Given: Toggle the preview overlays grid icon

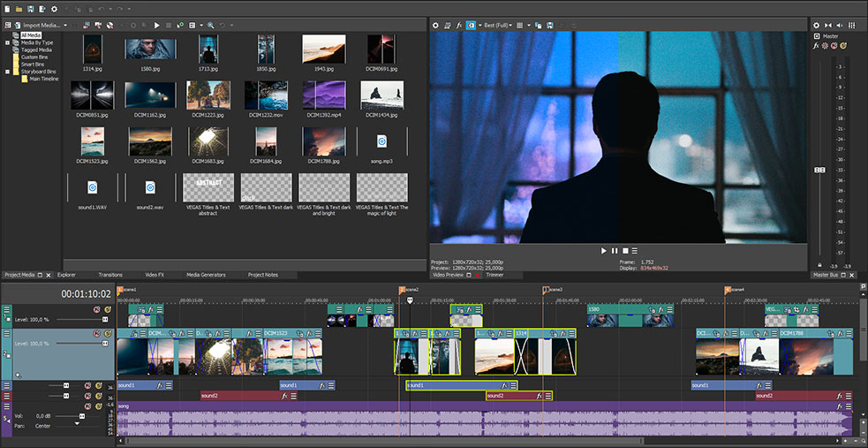Looking at the screenshot, I should point(520,26).
